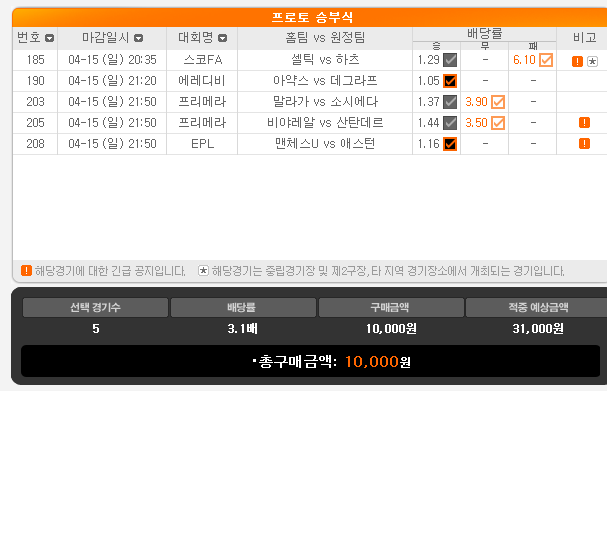Toggle the win checkbox for 말라가 vs 소시에다
Screen dimensions: 615x550
(450, 102)
